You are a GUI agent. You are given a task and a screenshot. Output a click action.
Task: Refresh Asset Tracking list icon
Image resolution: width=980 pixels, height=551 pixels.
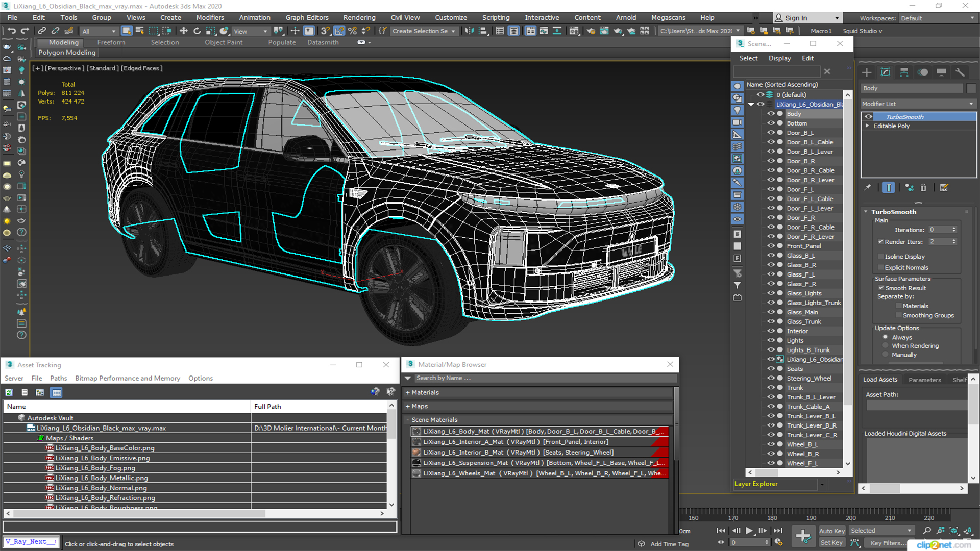coord(9,392)
